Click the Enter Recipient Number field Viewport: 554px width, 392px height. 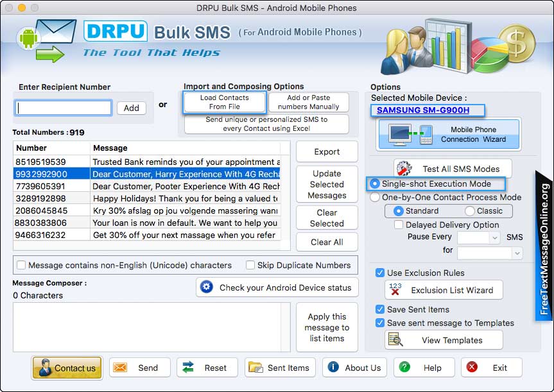[64, 108]
